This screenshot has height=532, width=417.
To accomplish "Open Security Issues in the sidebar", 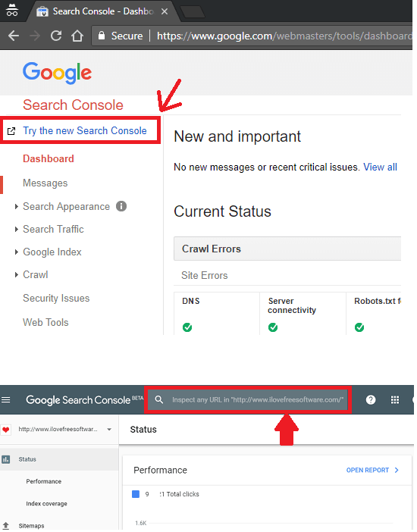I will (56, 299).
